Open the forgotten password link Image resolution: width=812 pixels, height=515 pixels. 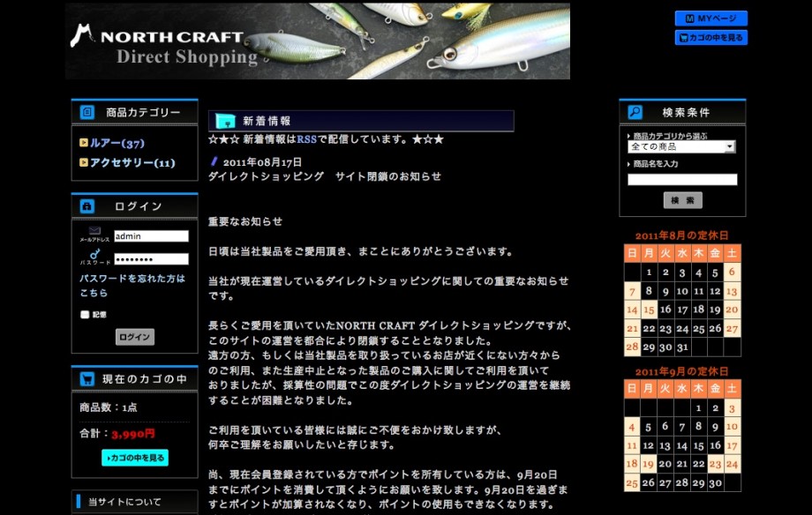pyautogui.click(x=132, y=286)
